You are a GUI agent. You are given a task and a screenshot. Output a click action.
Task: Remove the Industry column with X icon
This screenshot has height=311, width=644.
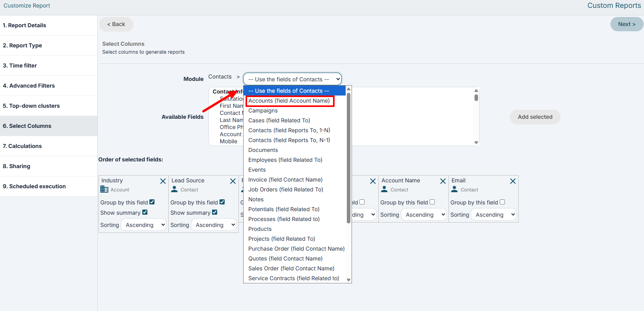pyautogui.click(x=163, y=181)
